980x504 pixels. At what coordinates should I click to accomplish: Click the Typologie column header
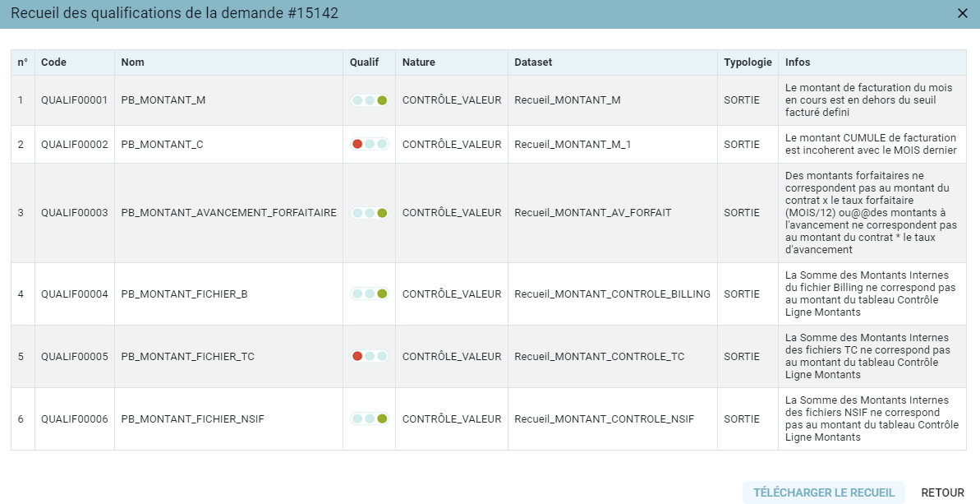click(748, 62)
